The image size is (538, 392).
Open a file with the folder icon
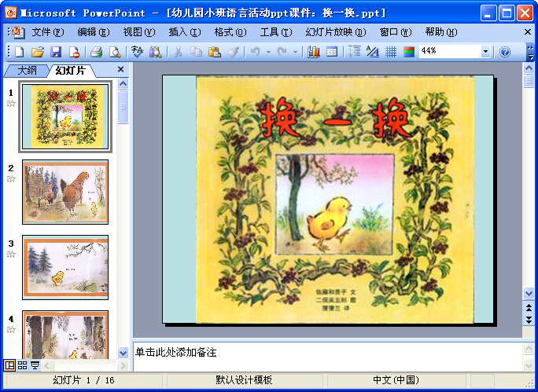(x=38, y=52)
